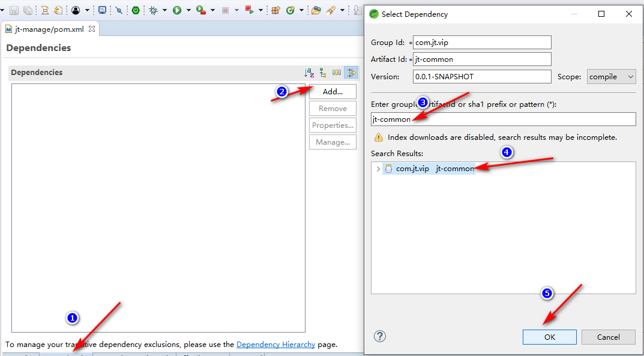The image size is (644, 356).
Task: Click the Properties... button
Action: [333, 125]
